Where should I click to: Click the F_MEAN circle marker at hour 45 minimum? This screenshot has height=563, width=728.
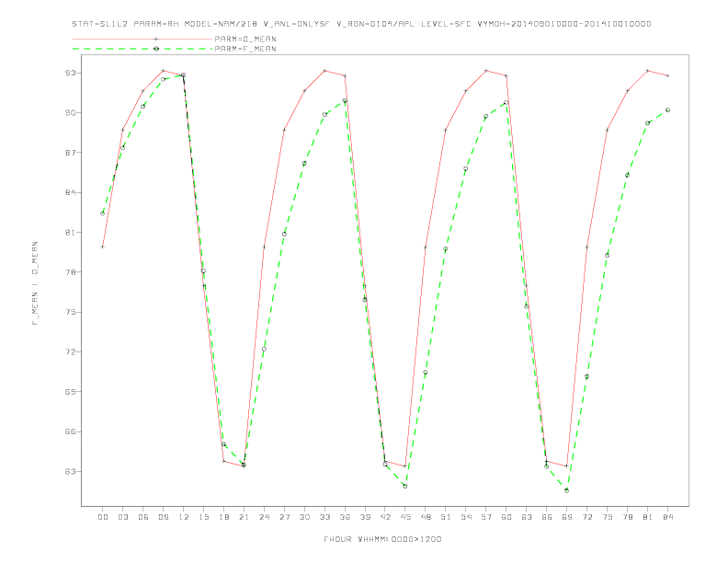[405, 487]
